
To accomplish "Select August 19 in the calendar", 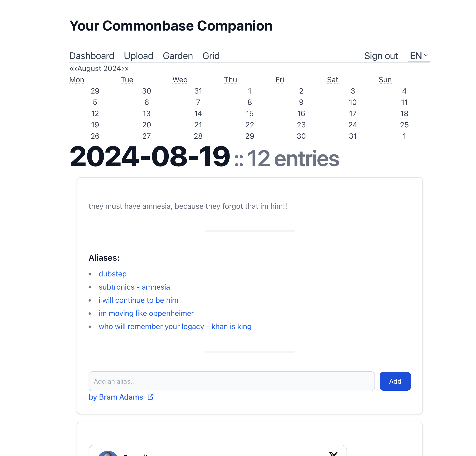I will click(x=95, y=125).
